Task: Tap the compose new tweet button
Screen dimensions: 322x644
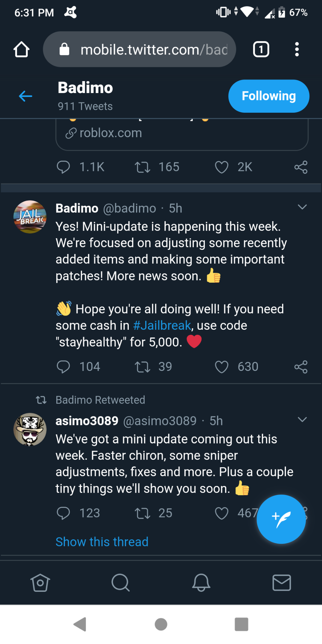Action: click(281, 519)
